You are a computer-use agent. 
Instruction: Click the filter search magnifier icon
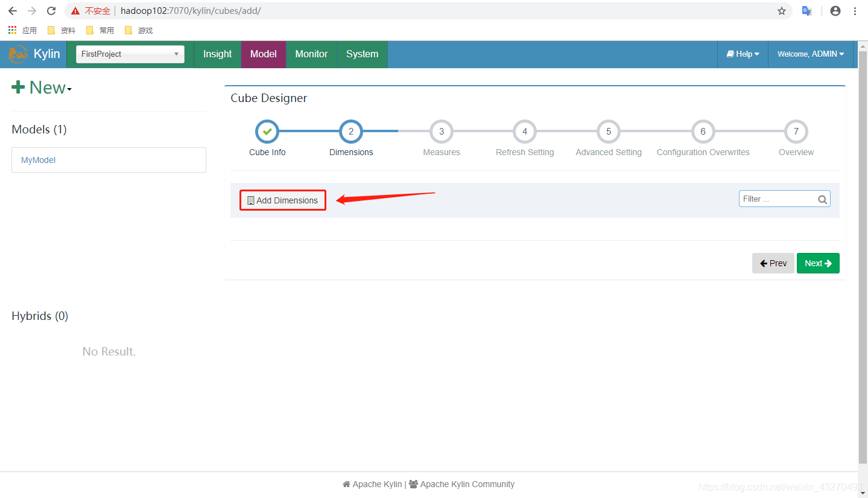click(x=822, y=199)
